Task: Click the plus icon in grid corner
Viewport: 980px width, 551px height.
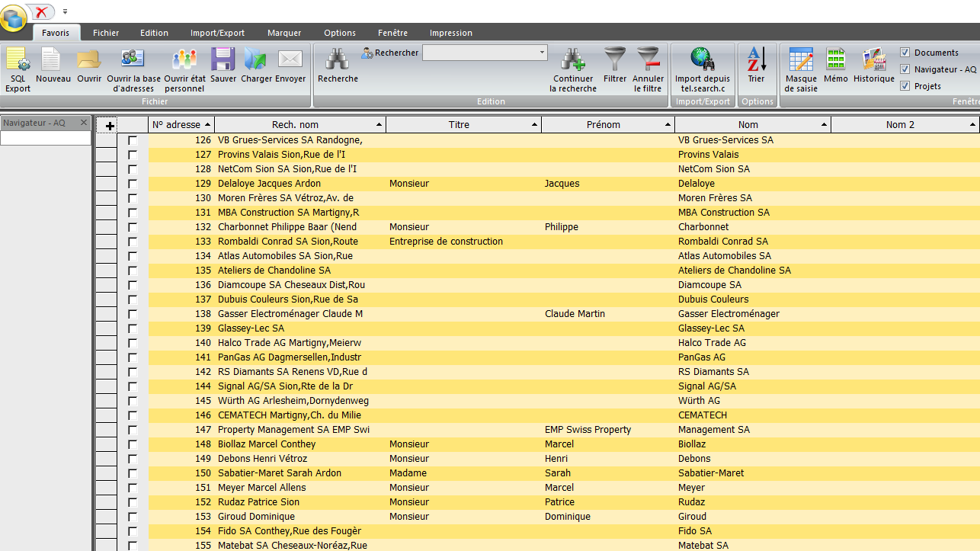Action: (110, 126)
